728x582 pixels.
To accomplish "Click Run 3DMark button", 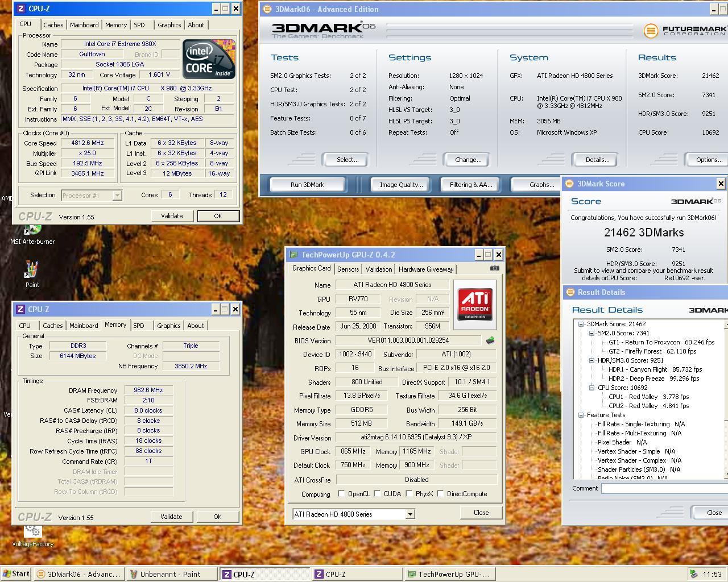I will click(x=307, y=185).
